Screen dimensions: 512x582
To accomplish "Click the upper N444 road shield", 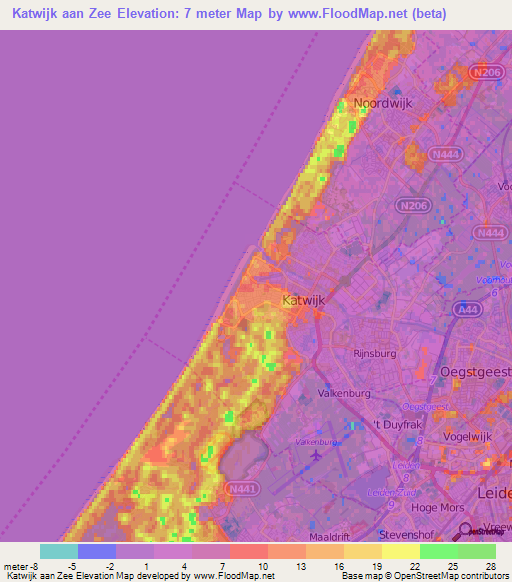I will point(446,154).
